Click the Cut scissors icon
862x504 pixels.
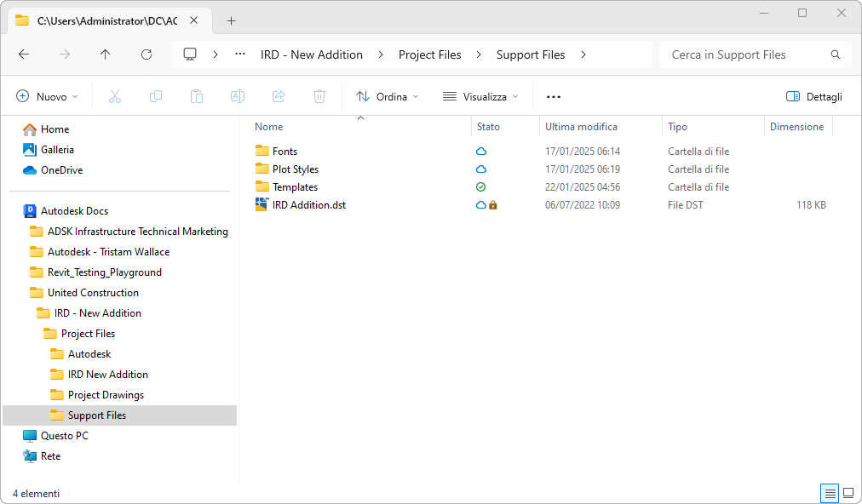(x=115, y=96)
